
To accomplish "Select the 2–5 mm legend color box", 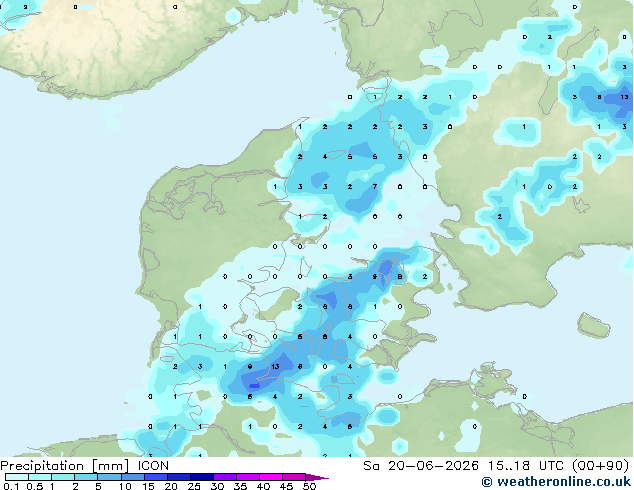I will [86, 477].
